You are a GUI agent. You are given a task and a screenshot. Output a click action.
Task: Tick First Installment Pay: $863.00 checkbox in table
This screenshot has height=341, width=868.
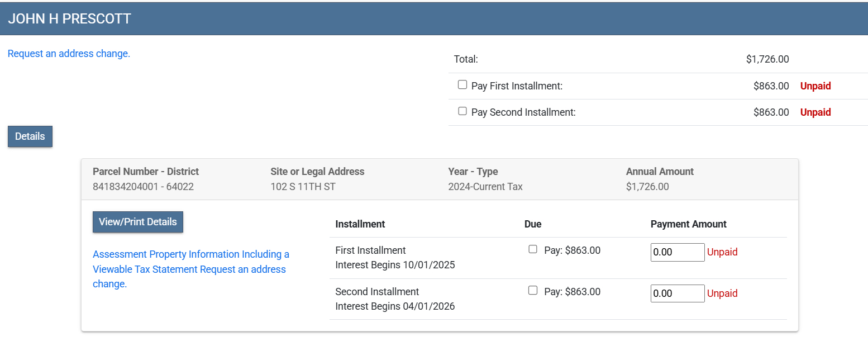click(533, 249)
